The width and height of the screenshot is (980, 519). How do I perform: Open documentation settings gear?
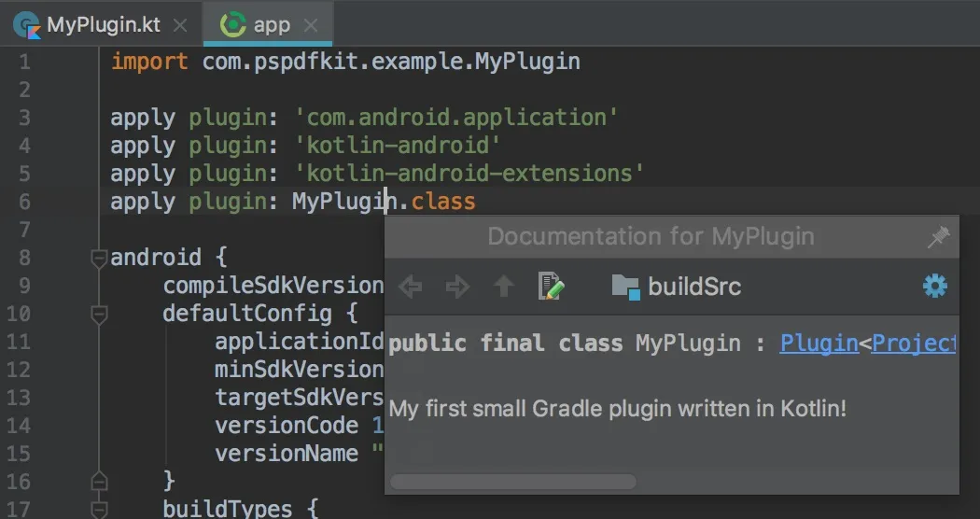(x=934, y=286)
